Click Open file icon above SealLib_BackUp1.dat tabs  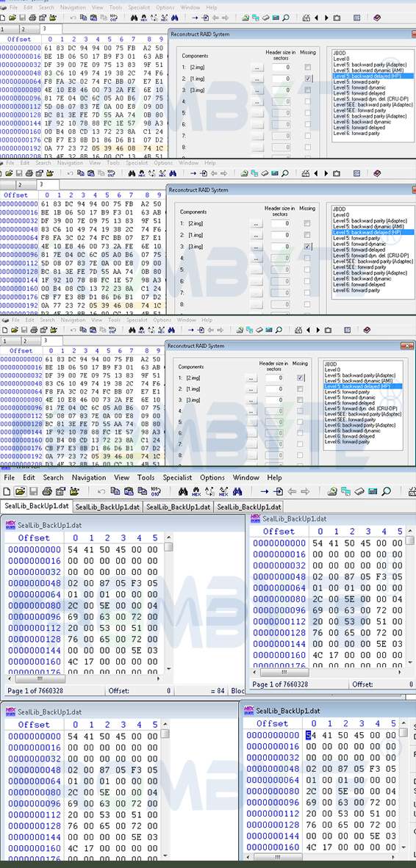20,491
